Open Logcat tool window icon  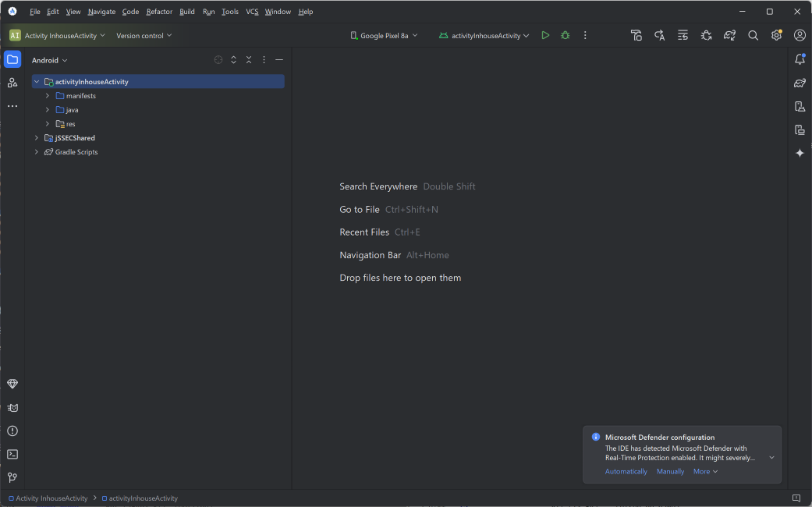click(12, 407)
